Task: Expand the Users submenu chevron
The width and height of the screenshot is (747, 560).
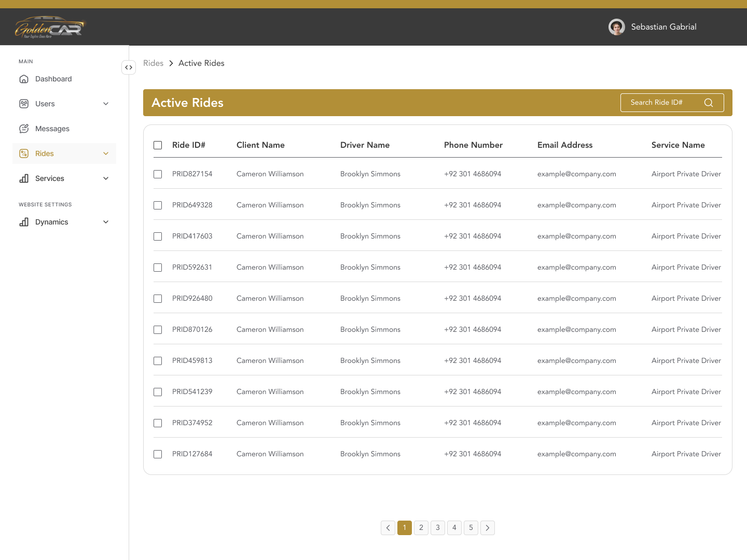Action: (106, 104)
